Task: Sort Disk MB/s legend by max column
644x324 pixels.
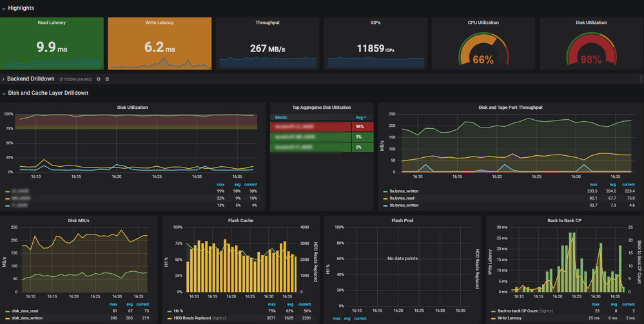Action: [x=113, y=304]
